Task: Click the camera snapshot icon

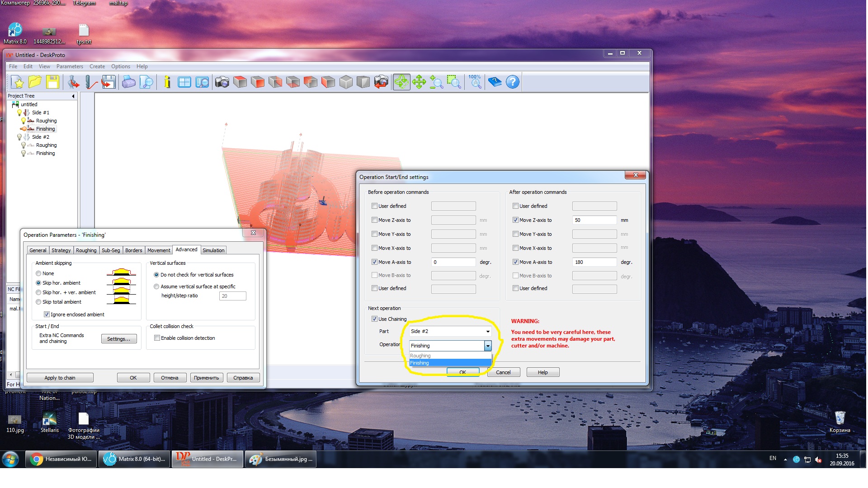Action: [222, 82]
